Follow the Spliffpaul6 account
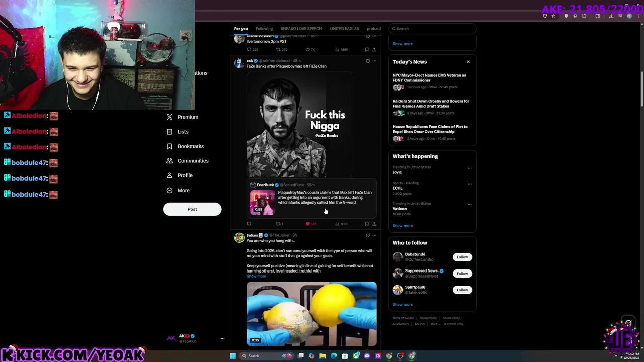644x362 pixels. (x=462, y=290)
